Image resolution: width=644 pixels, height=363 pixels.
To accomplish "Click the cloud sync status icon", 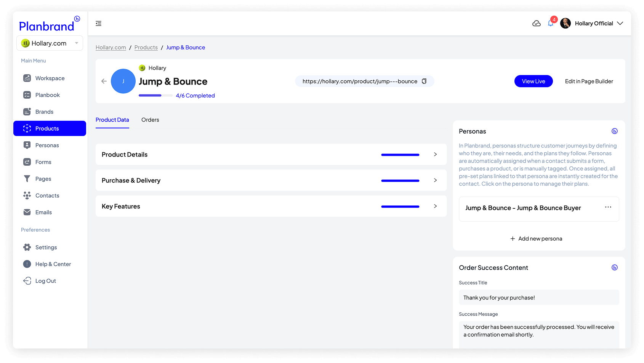I will [536, 24].
